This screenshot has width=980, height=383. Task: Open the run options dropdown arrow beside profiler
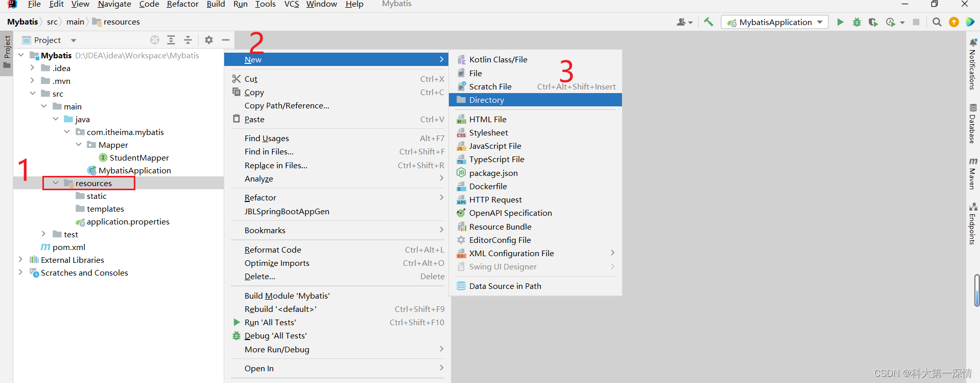coord(902,22)
